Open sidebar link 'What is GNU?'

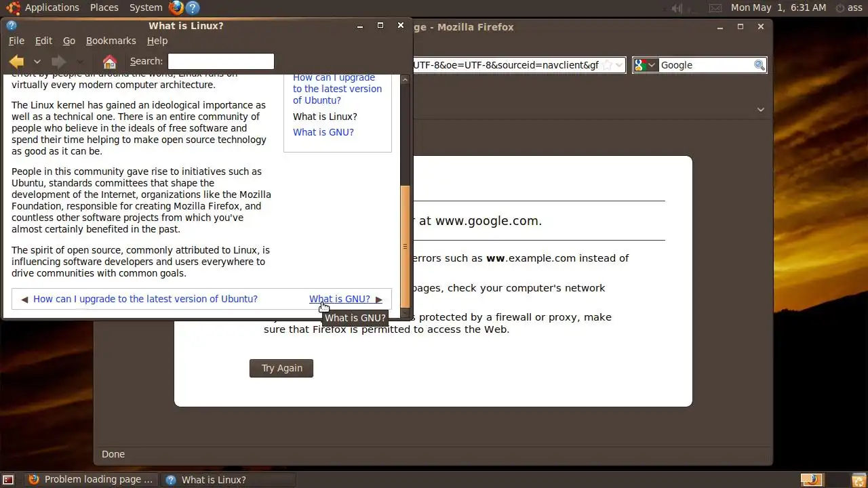point(323,132)
